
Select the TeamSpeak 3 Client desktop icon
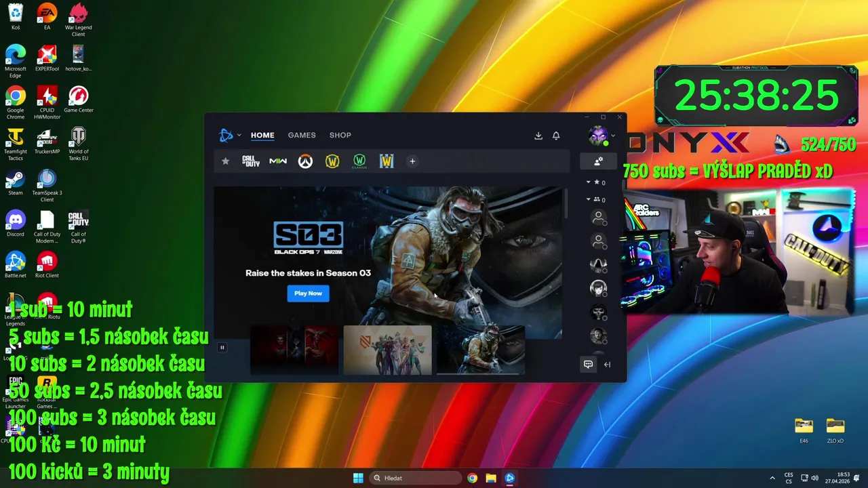[47, 186]
